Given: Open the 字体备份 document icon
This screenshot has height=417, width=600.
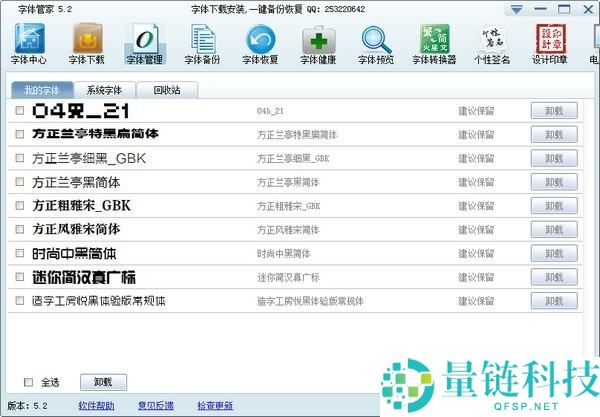Looking at the screenshot, I should tap(204, 44).
